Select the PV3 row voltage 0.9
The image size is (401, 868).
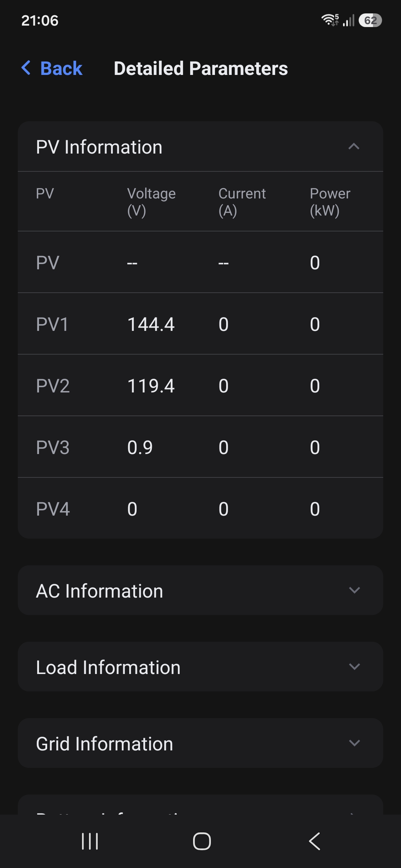[x=140, y=447]
